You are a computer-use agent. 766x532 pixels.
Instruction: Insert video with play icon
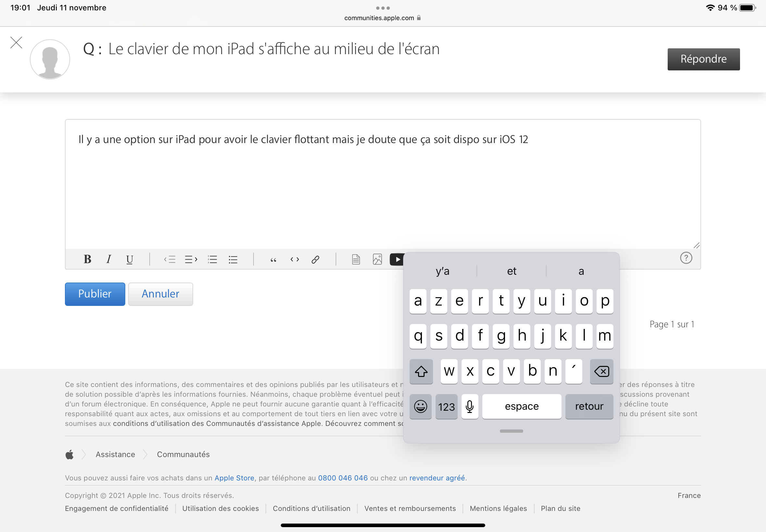pyautogui.click(x=397, y=259)
